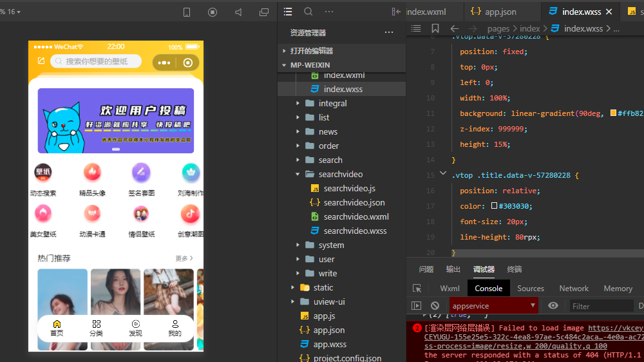This screenshot has width=644, height=362.
Task: Open the 输出 panel tab
Action: 453,269
